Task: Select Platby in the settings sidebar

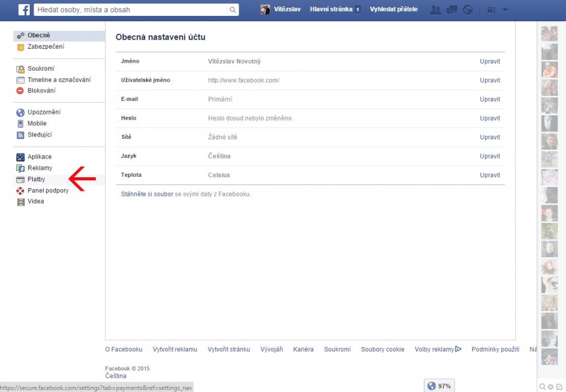Action: pyautogui.click(x=36, y=179)
